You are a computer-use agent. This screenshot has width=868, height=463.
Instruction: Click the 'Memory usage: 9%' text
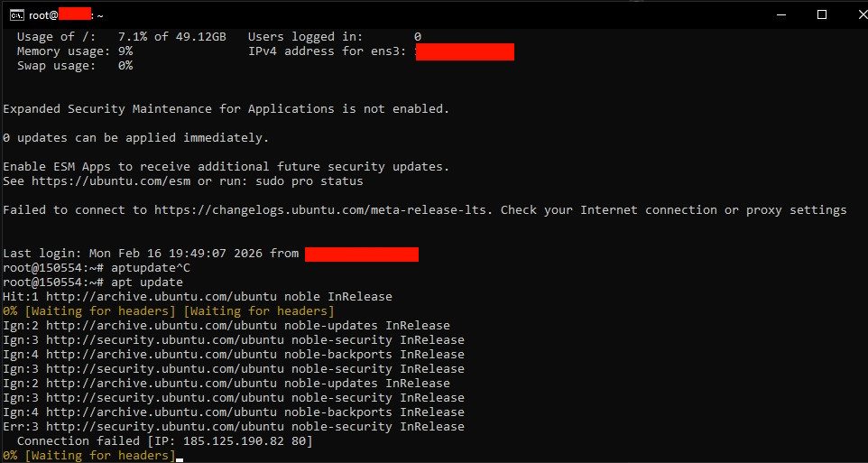(x=75, y=51)
